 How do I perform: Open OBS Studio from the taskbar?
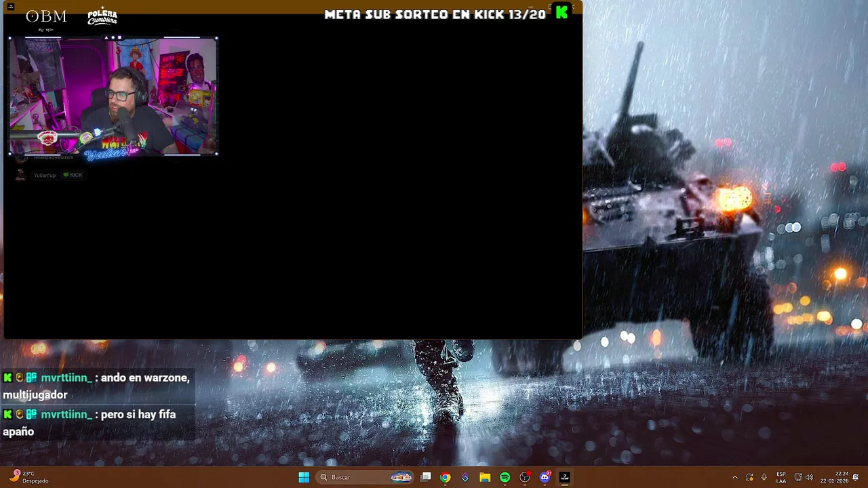pos(525,477)
